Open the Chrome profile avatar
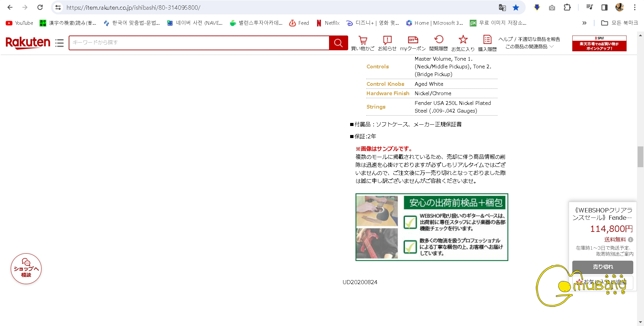The height and width of the screenshot is (326, 644). 620,7
